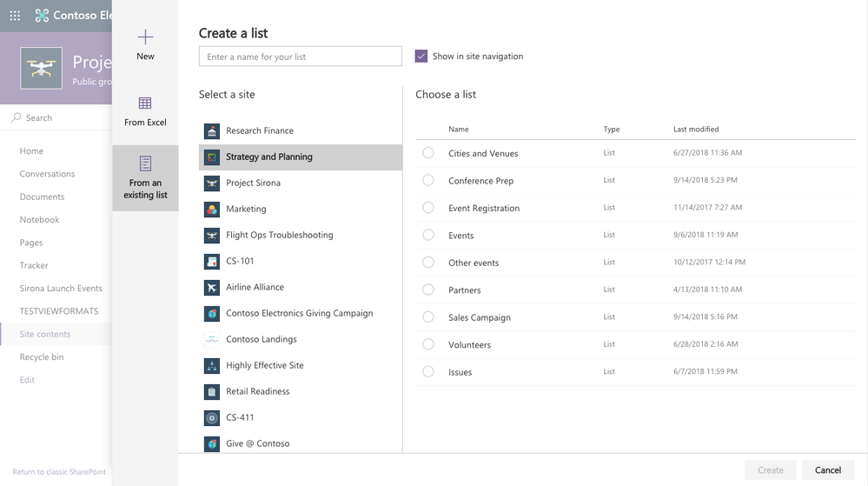Go to Documents in left navigation

[x=42, y=197]
